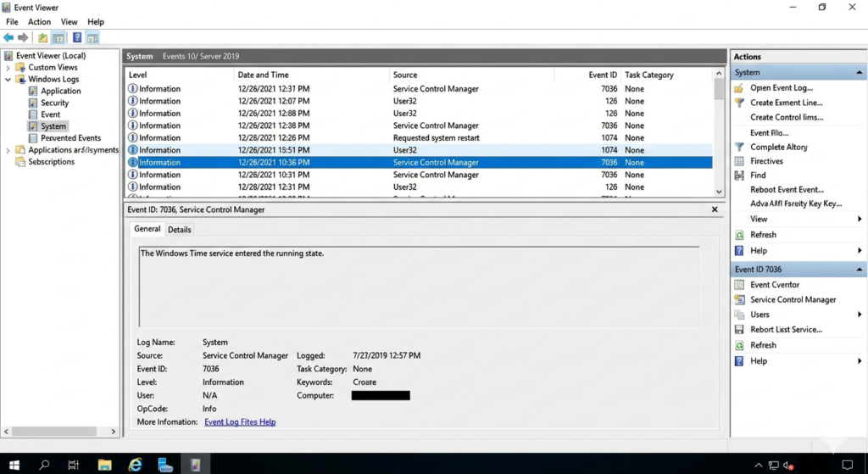
Task: Click the Back arrow in the toolbar
Action: (8, 37)
